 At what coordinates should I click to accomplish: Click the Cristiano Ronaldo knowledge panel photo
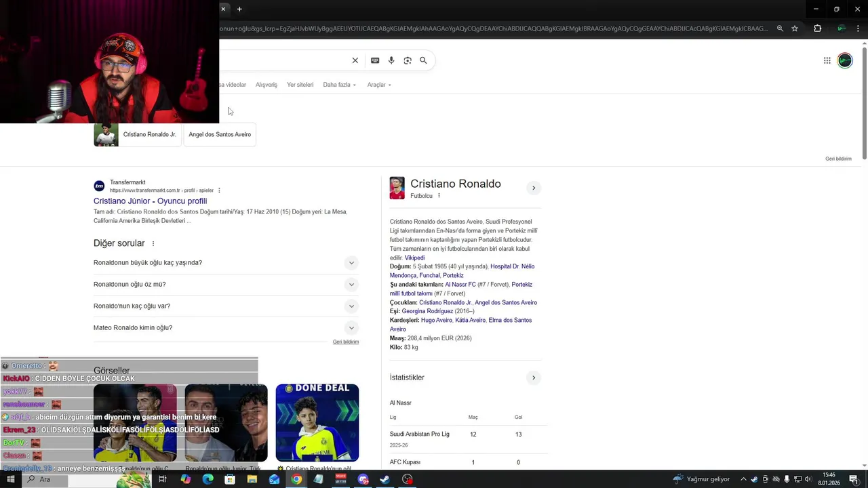(x=397, y=188)
